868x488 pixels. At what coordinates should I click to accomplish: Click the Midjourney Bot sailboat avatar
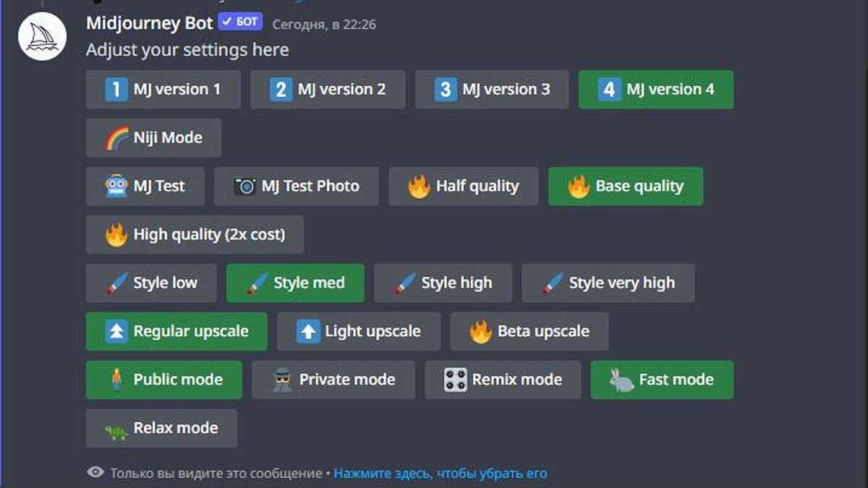pos(43,36)
